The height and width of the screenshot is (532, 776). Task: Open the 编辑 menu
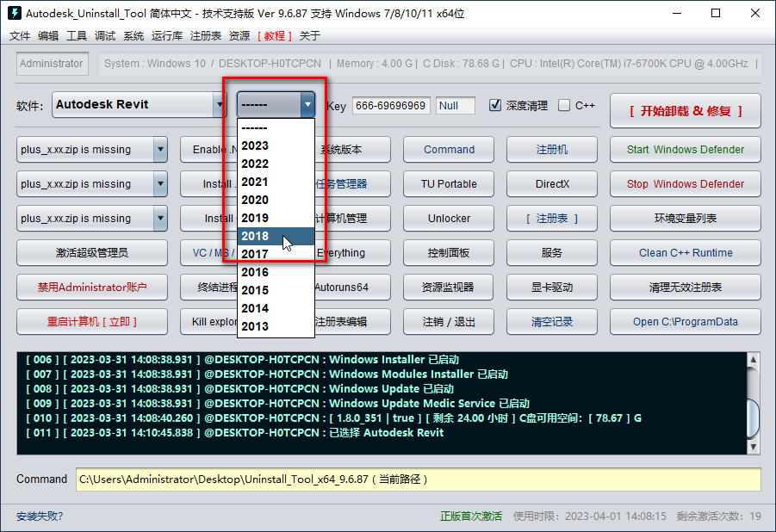click(x=48, y=35)
